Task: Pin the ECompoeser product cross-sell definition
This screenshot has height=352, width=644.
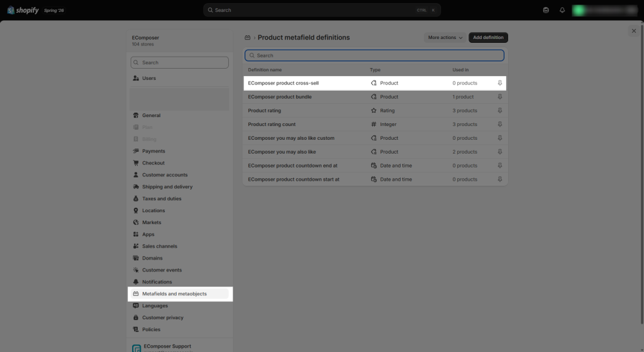Action: click(500, 83)
